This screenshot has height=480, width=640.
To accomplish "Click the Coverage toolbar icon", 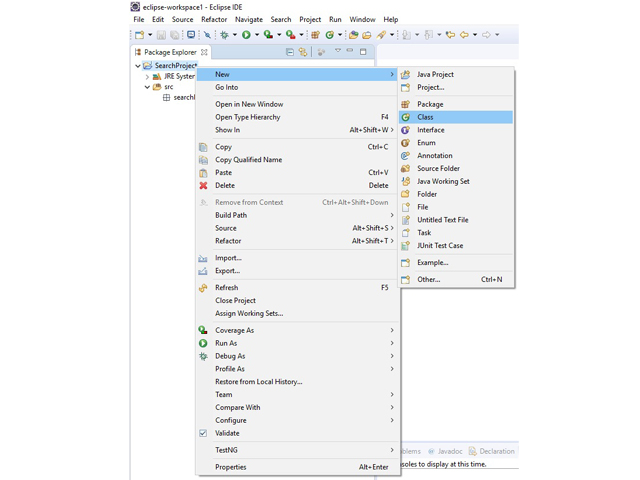I will 268,35.
